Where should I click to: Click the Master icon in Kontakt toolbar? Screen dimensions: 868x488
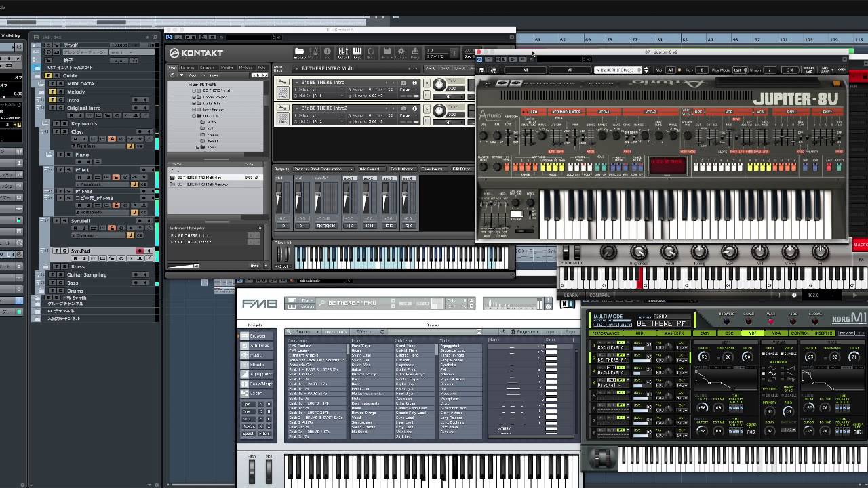[x=314, y=52]
